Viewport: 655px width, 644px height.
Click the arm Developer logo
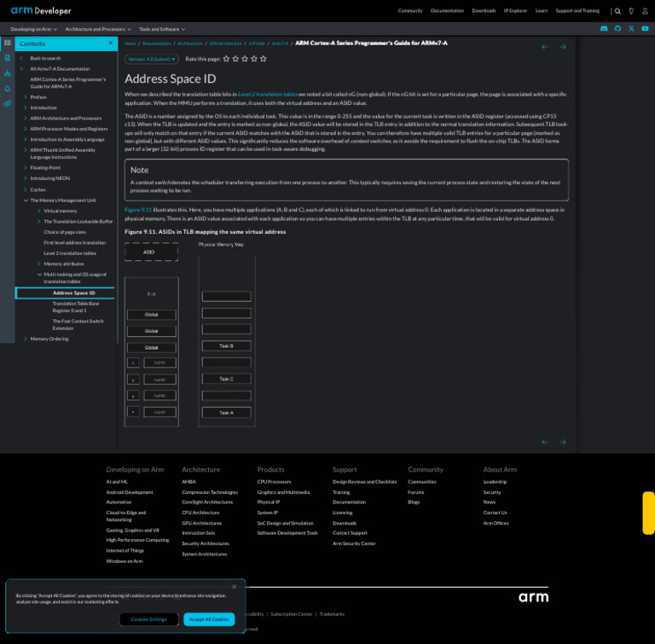(x=41, y=11)
